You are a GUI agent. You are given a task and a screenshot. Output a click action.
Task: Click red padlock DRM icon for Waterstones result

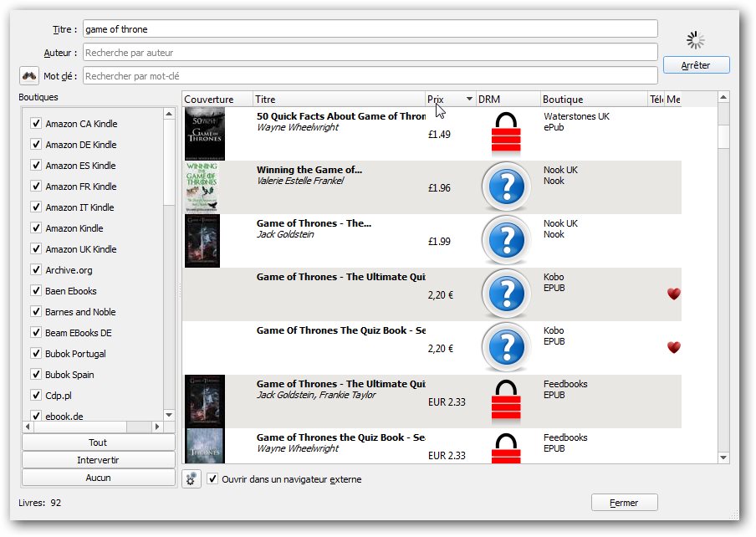[x=504, y=134]
